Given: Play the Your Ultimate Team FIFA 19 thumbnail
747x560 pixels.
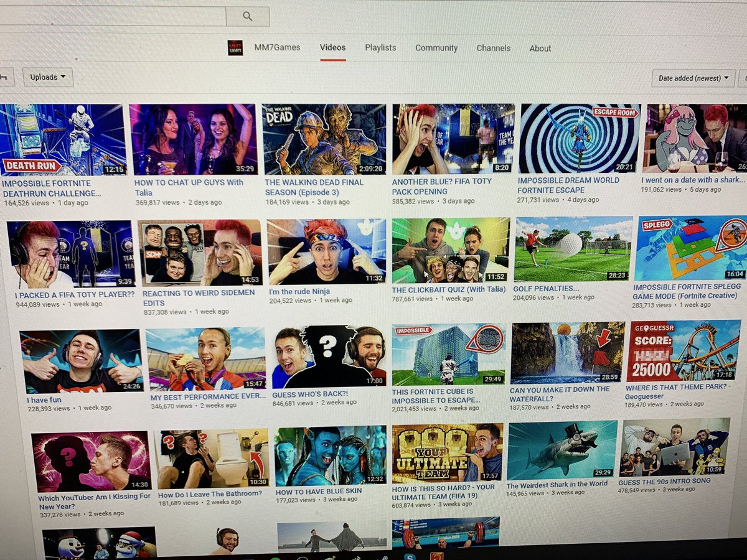Looking at the screenshot, I should pos(447,453).
